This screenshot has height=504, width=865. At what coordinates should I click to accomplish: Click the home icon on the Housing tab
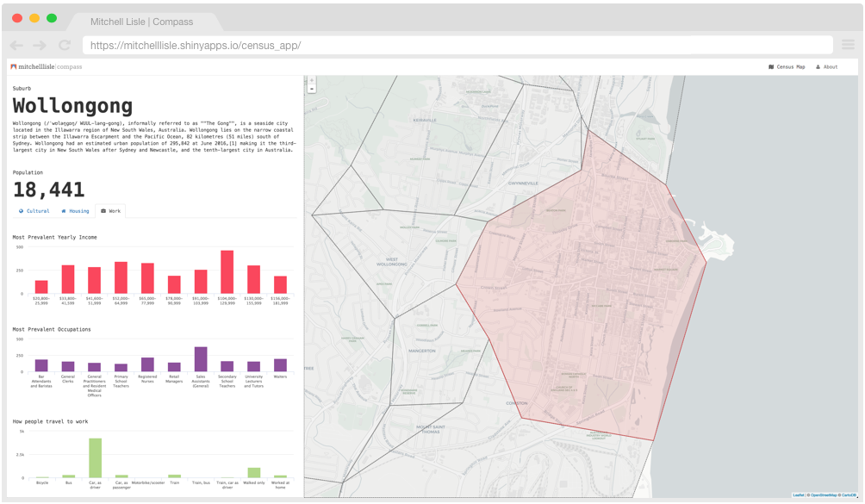(x=64, y=211)
